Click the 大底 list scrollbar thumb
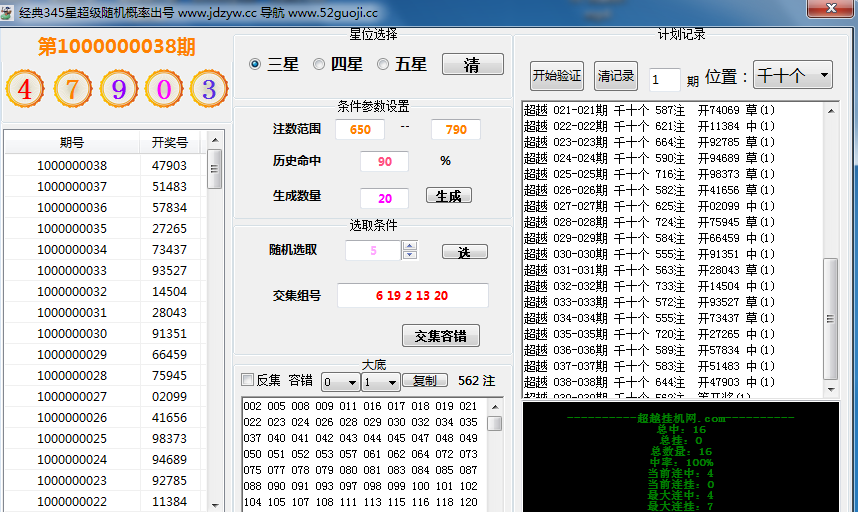 tap(495, 423)
